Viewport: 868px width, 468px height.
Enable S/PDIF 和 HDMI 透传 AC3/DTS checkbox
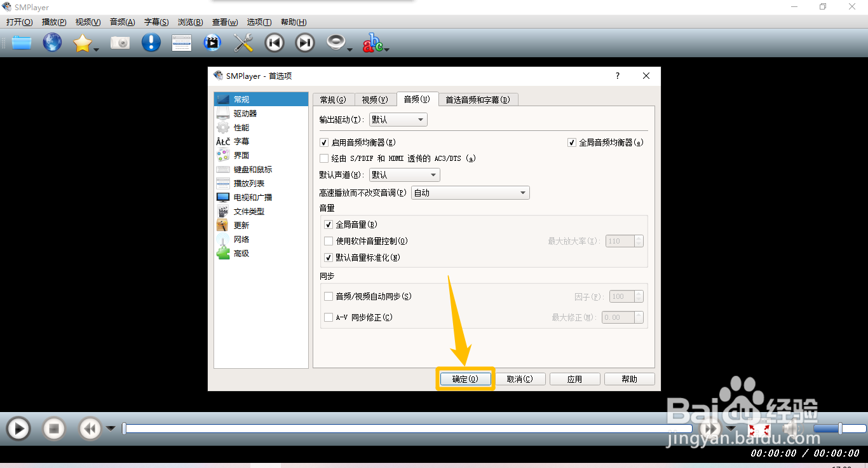pyautogui.click(x=324, y=158)
